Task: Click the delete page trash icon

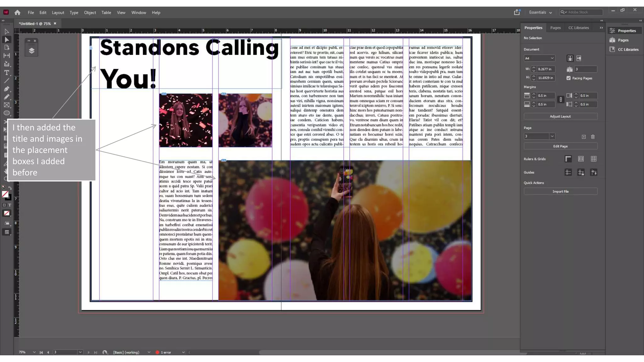Action: point(593,137)
